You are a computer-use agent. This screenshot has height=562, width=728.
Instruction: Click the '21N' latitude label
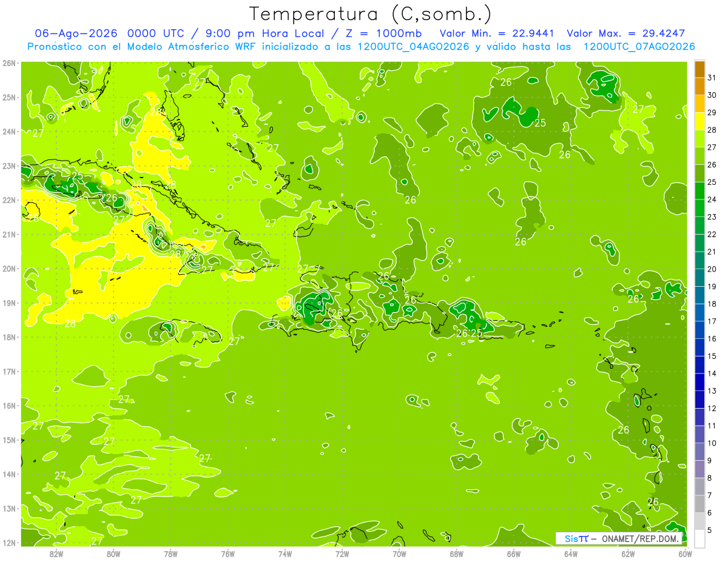click(9, 234)
